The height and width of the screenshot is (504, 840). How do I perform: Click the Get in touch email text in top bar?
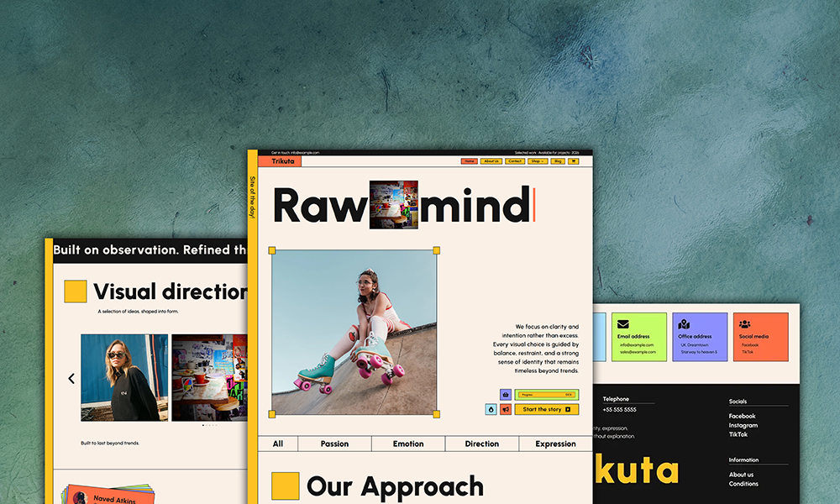point(295,153)
